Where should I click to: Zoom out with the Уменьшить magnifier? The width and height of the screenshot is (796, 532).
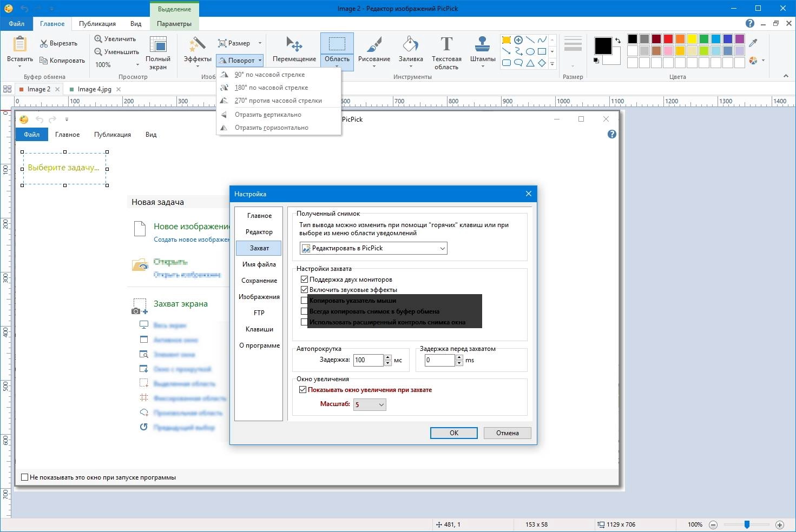pos(98,52)
